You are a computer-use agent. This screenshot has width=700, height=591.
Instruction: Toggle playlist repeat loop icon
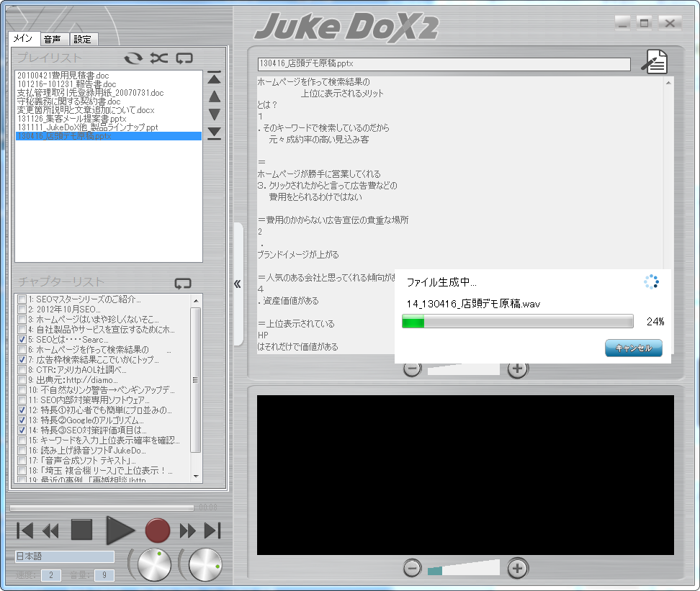(x=184, y=58)
